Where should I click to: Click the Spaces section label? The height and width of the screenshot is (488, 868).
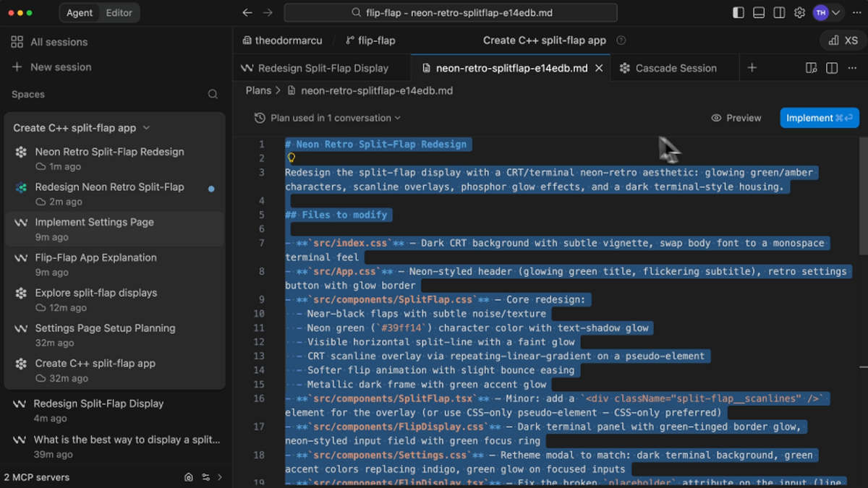28,94
